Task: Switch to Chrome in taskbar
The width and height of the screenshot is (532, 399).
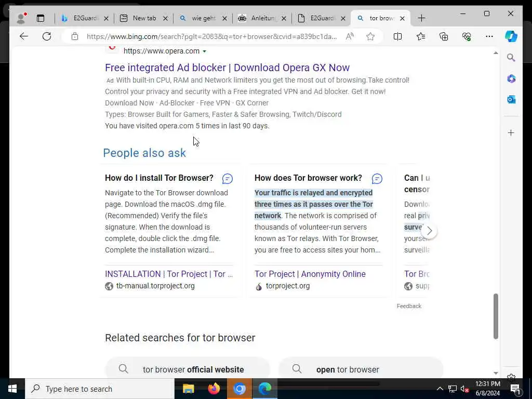Action: pyautogui.click(x=239, y=389)
